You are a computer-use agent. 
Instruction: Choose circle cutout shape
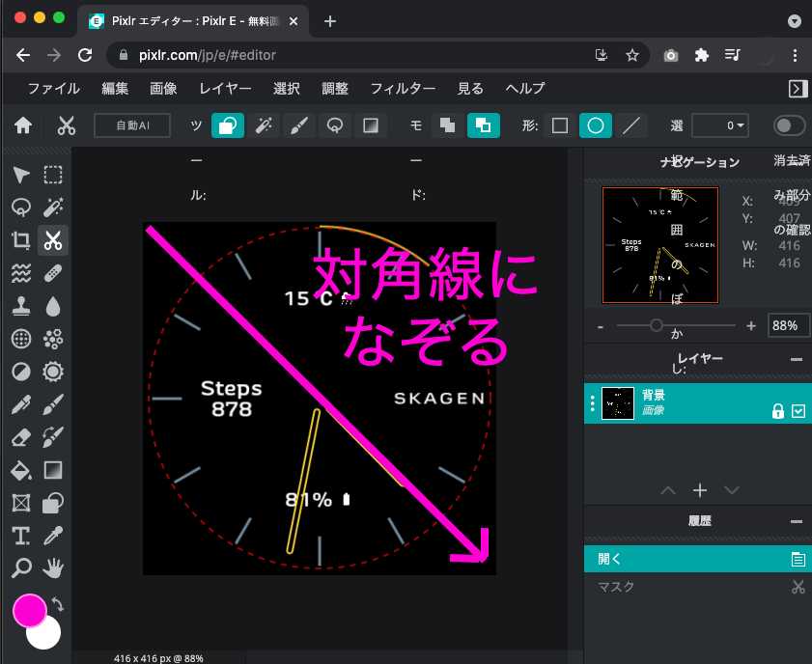click(596, 125)
